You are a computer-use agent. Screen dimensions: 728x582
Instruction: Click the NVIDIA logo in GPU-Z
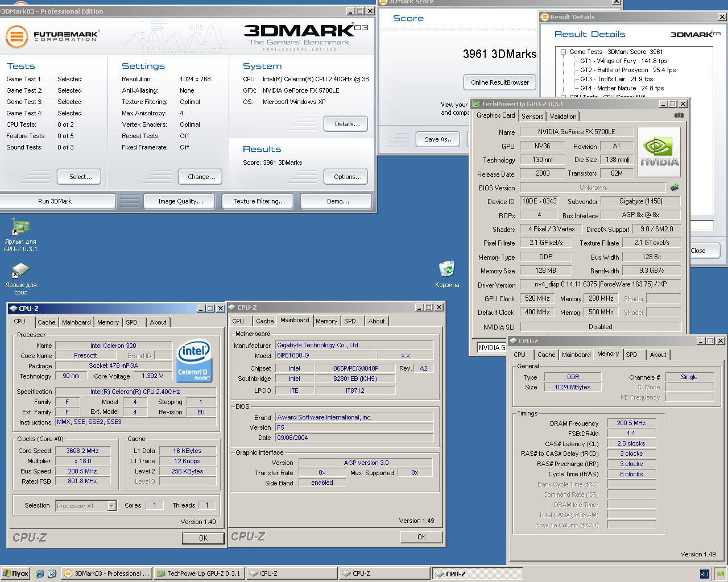[659, 152]
